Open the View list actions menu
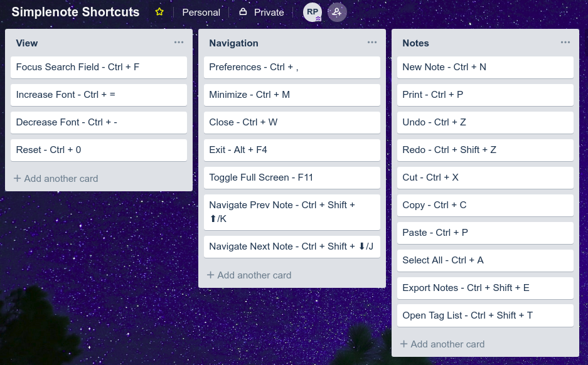This screenshot has width=588, height=365. coord(179,43)
